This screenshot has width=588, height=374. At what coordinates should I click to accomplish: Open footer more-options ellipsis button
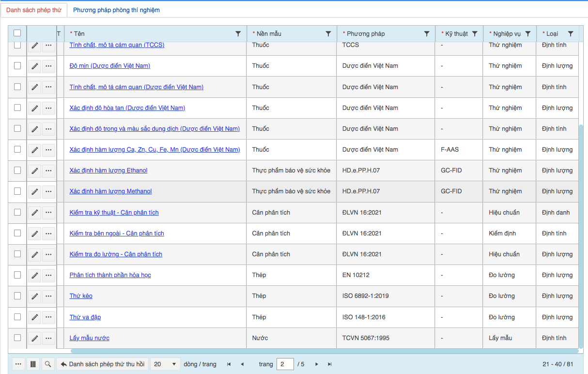[18, 364]
